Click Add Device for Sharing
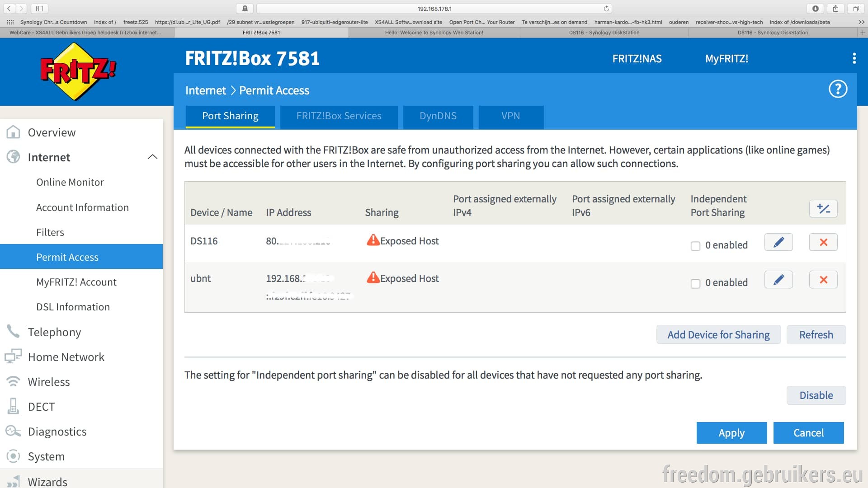868x488 pixels. coord(718,335)
